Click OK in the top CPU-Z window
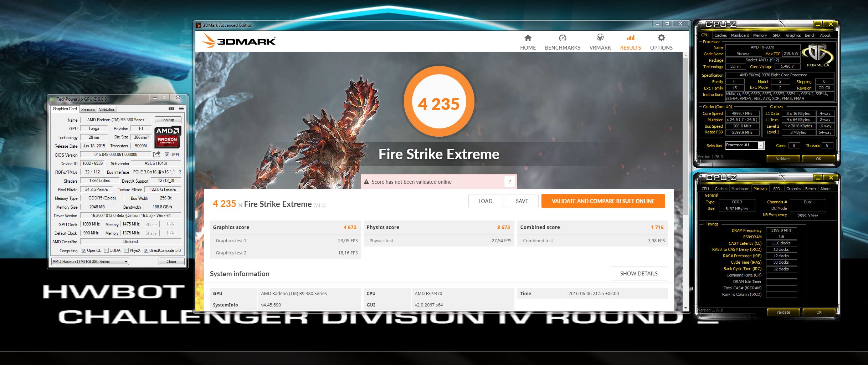 (x=818, y=159)
